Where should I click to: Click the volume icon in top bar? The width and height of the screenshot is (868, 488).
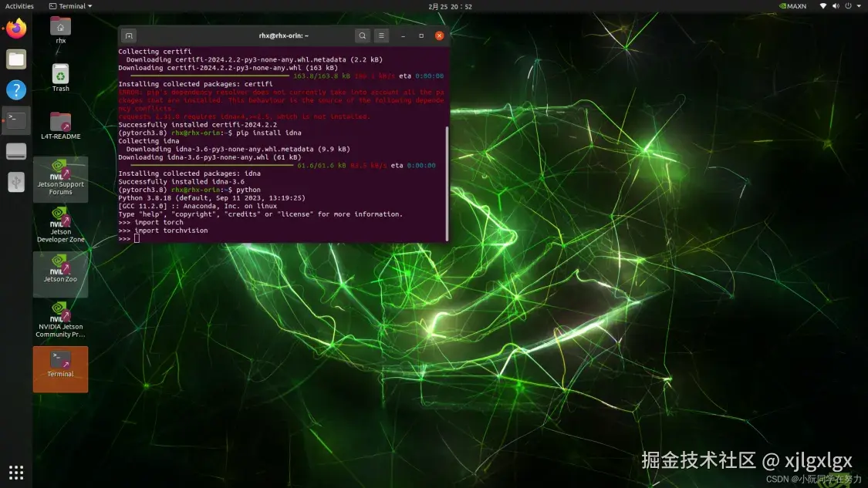click(836, 6)
